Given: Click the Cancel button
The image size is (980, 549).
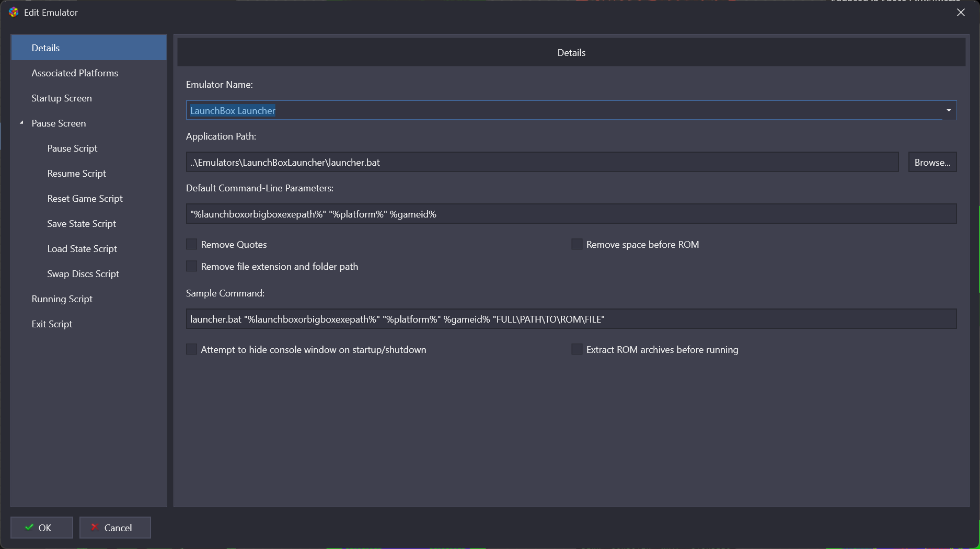Looking at the screenshot, I should coord(115,528).
